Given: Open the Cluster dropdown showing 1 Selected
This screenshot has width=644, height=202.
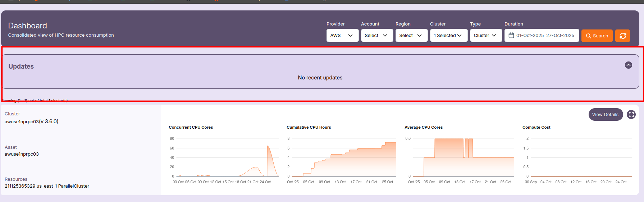Looking at the screenshot, I should click(x=449, y=35).
